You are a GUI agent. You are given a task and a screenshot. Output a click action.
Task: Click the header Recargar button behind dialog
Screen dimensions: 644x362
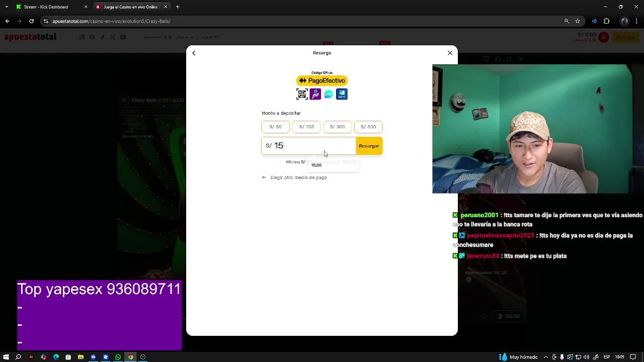pyautogui.click(x=625, y=37)
